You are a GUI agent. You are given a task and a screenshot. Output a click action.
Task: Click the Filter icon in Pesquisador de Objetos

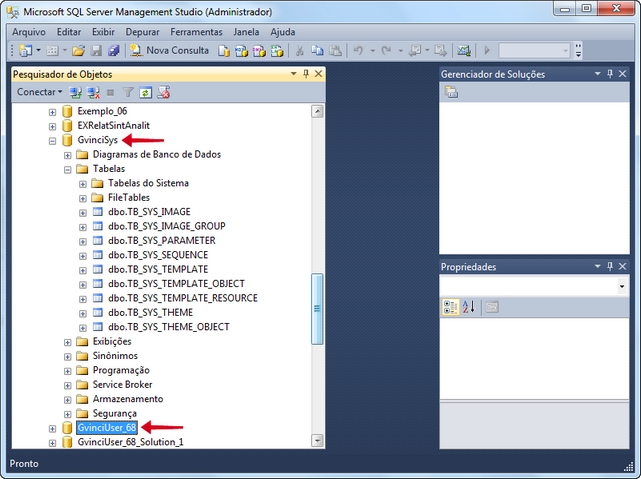coord(128,92)
